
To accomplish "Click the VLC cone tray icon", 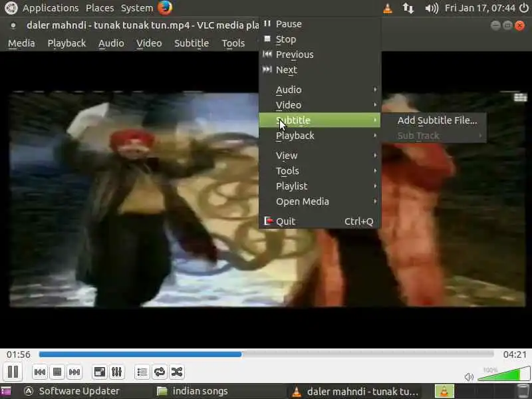I will (x=388, y=8).
